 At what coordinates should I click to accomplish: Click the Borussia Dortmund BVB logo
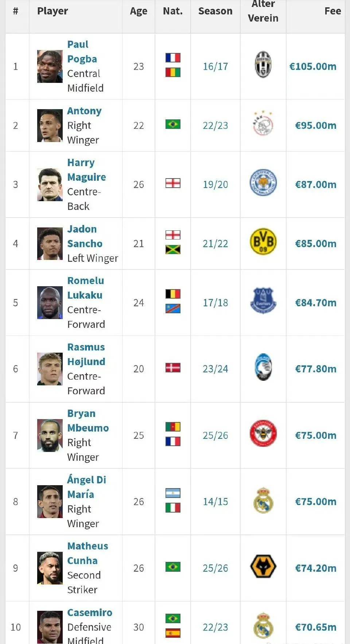[x=263, y=242]
